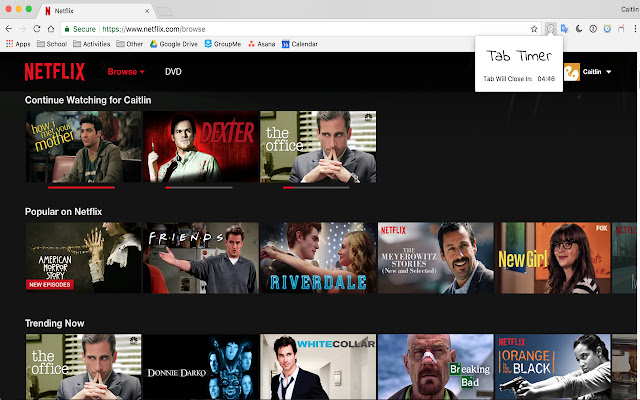Select the Netflix browser tab
640x400 pixels.
pos(96,11)
